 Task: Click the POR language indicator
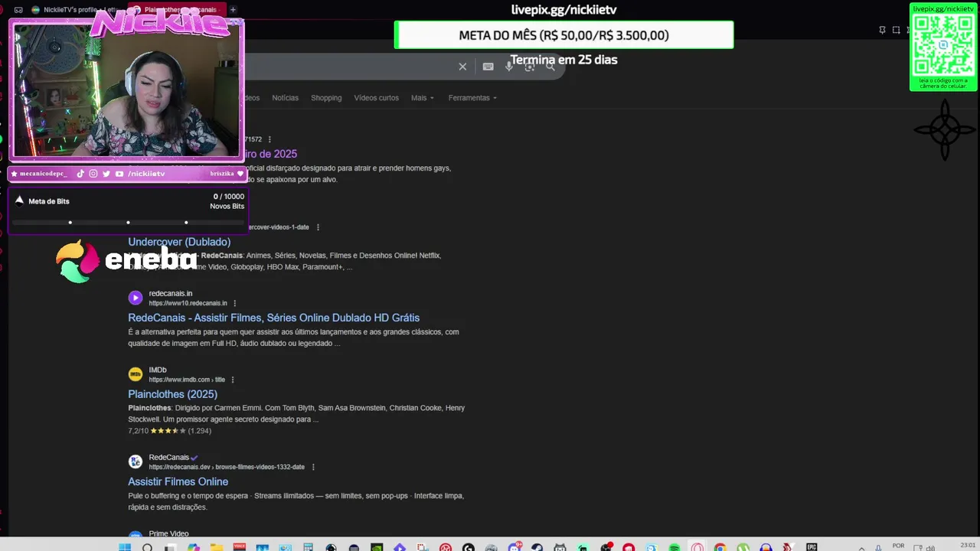pos(898,546)
